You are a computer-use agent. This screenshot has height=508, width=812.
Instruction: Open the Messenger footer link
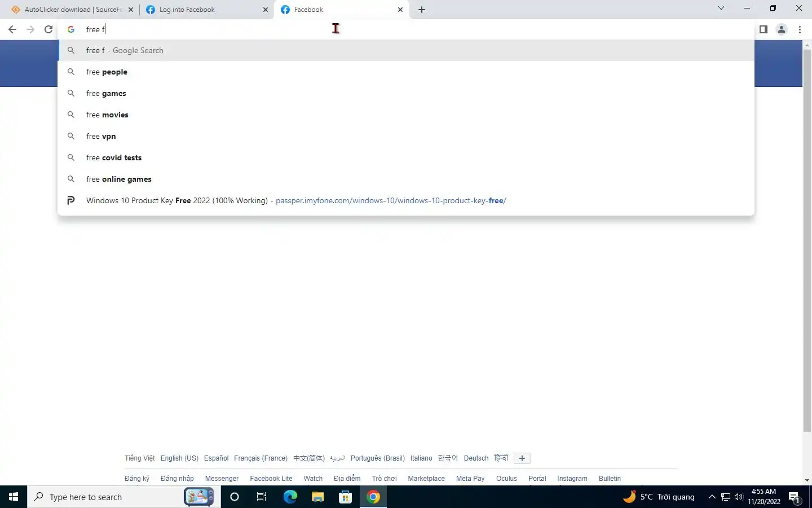[x=222, y=479]
